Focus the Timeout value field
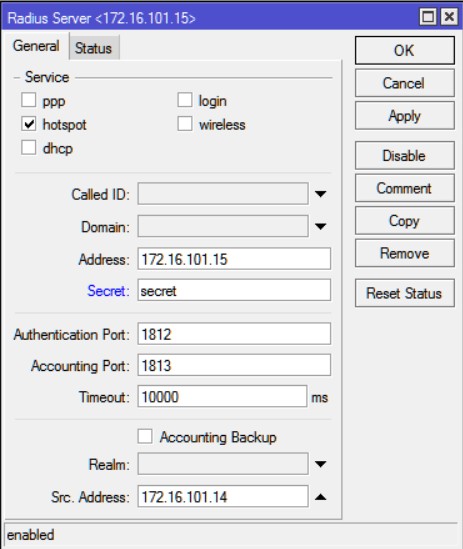 [x=222, y=396]
